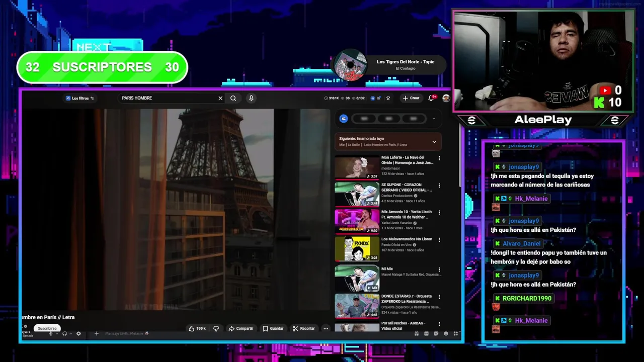
Task: Click jonasplay9 username in tequila chat message
Action: (524, 167)
